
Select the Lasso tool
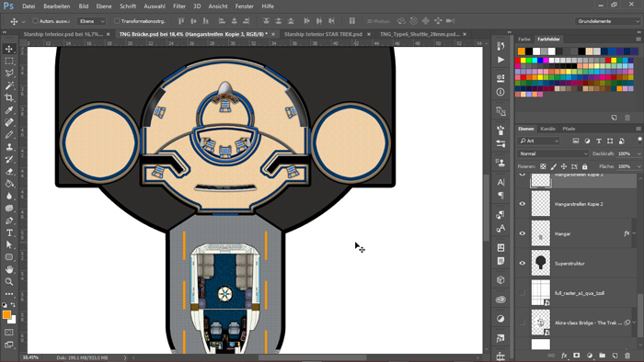pyautogui.click(x=9, y=74)
